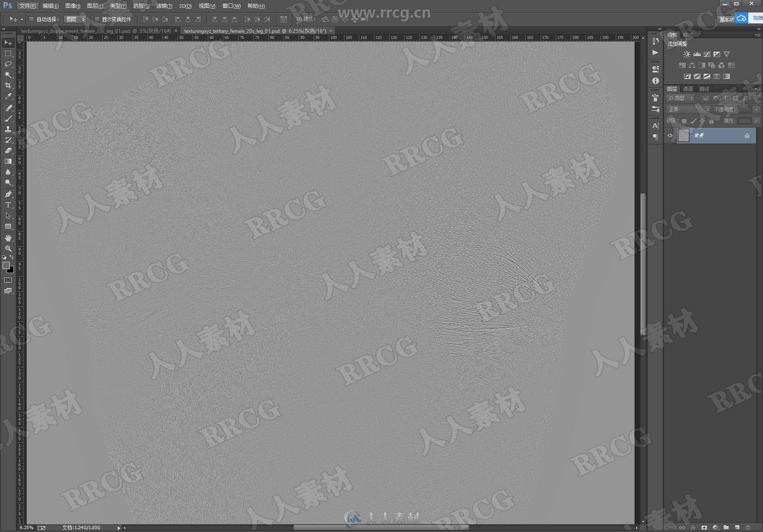Toggle lock position
The image size is (763, 532).
702,121
